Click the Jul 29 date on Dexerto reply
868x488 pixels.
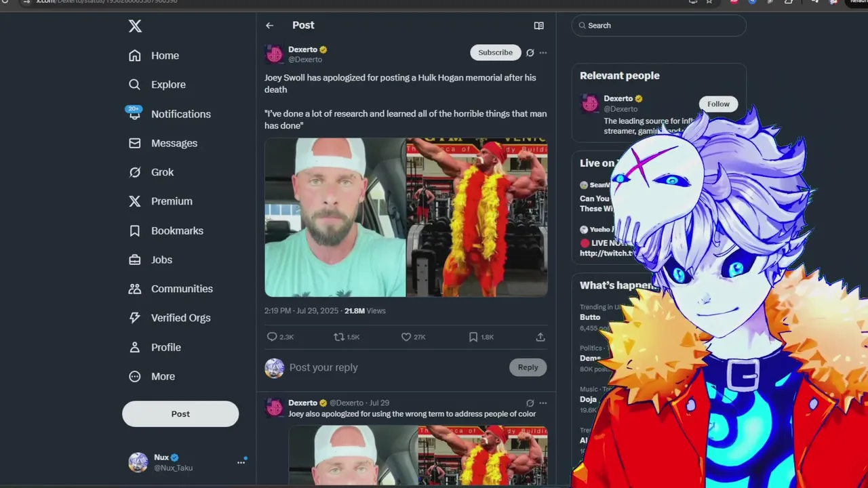coord(379,403)
